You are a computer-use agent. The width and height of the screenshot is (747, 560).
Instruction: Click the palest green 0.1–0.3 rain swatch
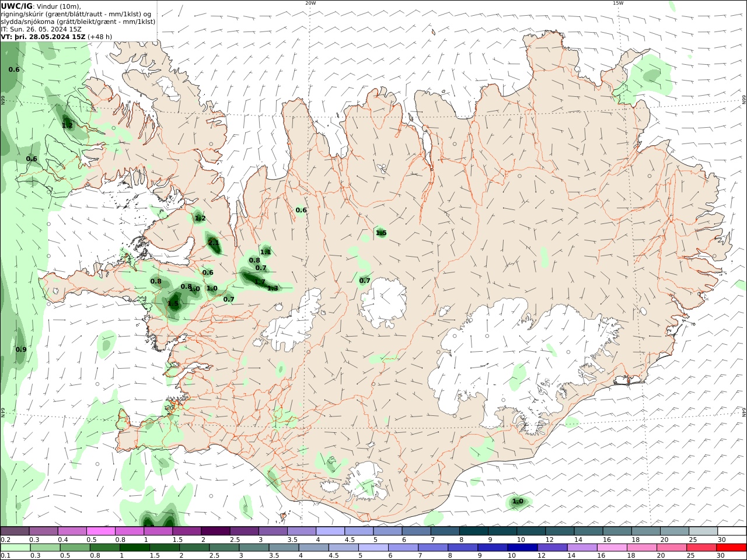click(15, 548)
